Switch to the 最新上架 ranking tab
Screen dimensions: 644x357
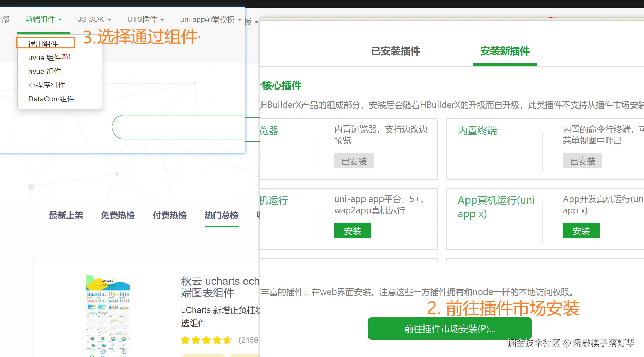click(66, 215)
